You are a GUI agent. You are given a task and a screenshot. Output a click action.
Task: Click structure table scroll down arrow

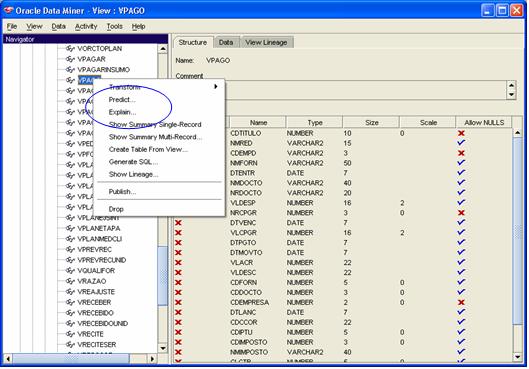[518, 357]
